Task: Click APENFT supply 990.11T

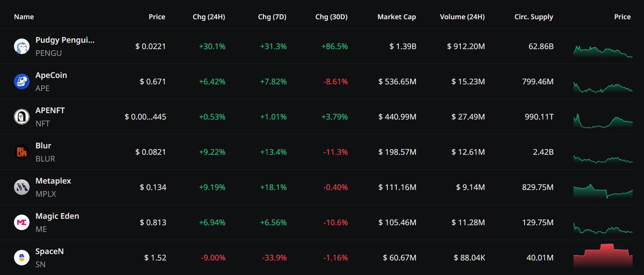Action: 538,117
